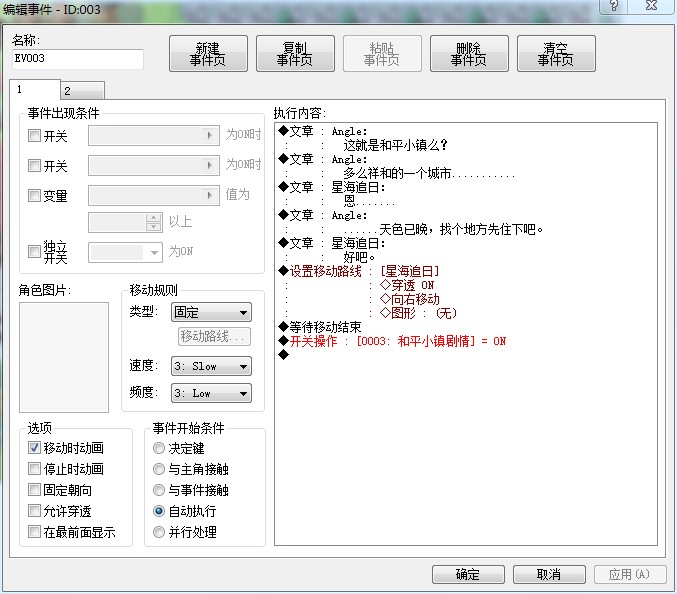Viewport: 677px width, 594px height.
Task: Enable the 独立开关 condition checkbox
Action: coord(34,251)
